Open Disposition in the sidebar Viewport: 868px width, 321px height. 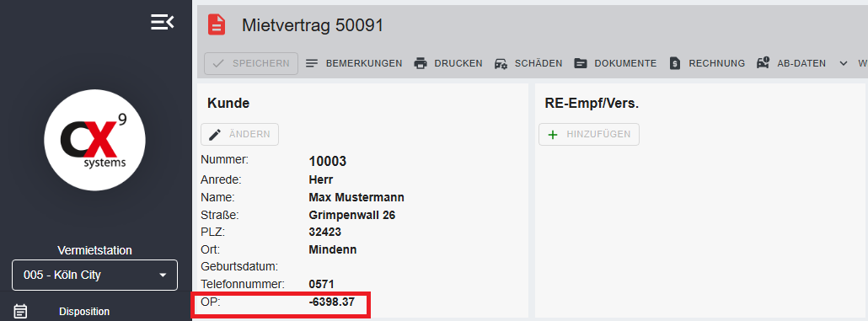coord(84,312)
